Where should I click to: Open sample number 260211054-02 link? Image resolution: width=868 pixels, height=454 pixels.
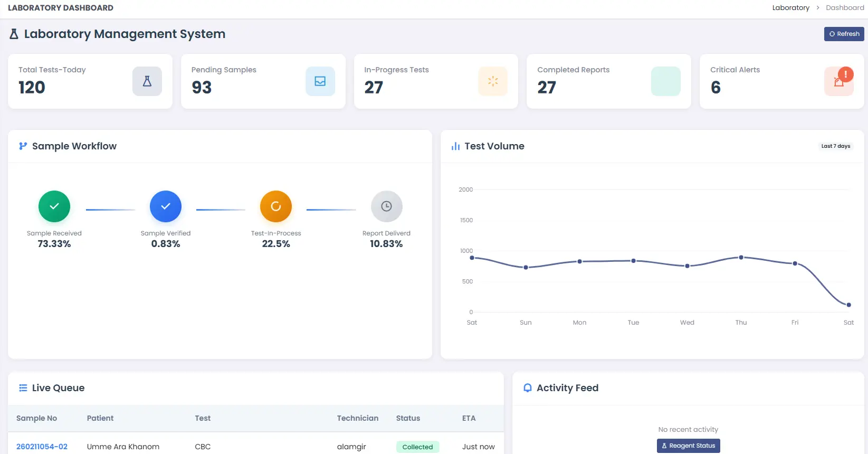tap(42, 447)
